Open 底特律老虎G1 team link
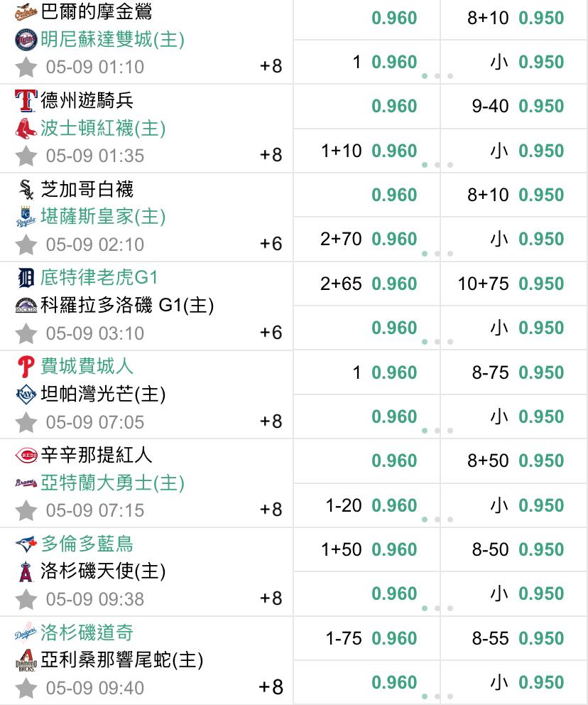This screenshot has width=588, height=705. click(x=99, y=277)
